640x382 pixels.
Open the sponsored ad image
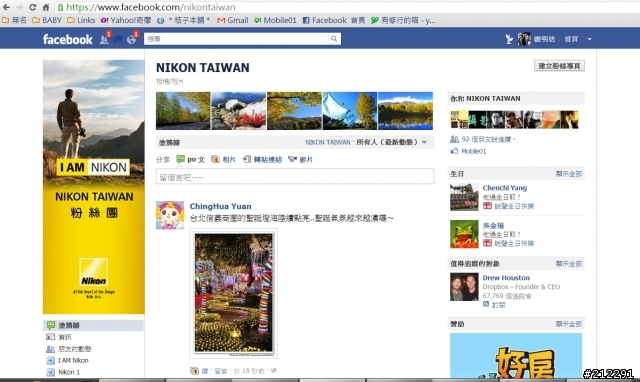coord(516,355)
